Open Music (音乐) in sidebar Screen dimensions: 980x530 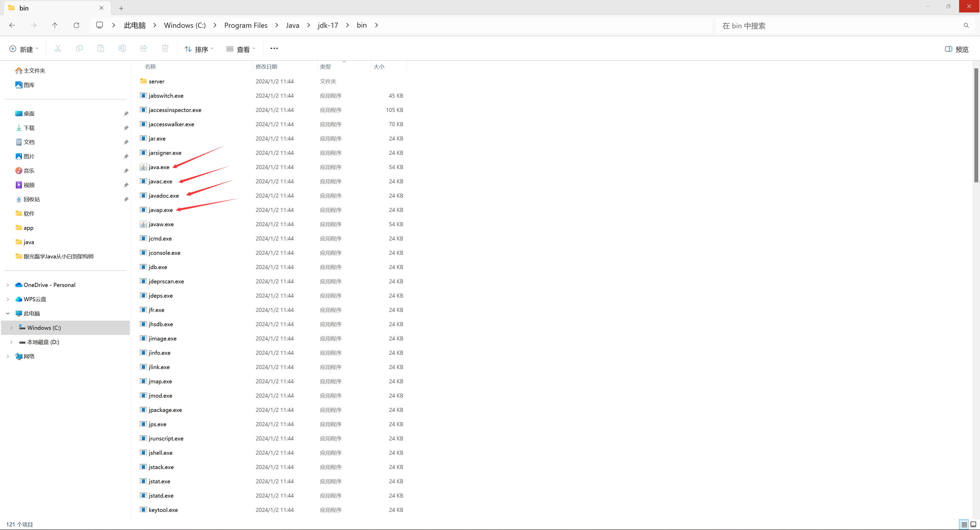pyautogui.click(x=25, y=171)
